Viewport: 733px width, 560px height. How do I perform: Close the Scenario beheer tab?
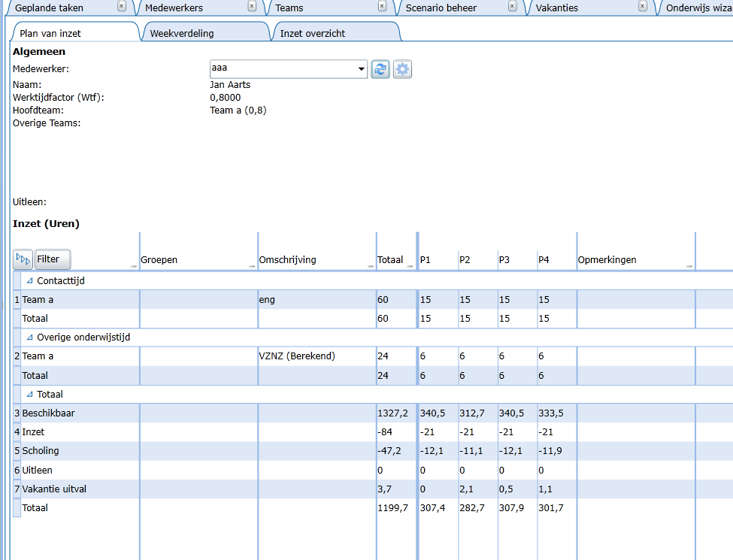point(513,6)
